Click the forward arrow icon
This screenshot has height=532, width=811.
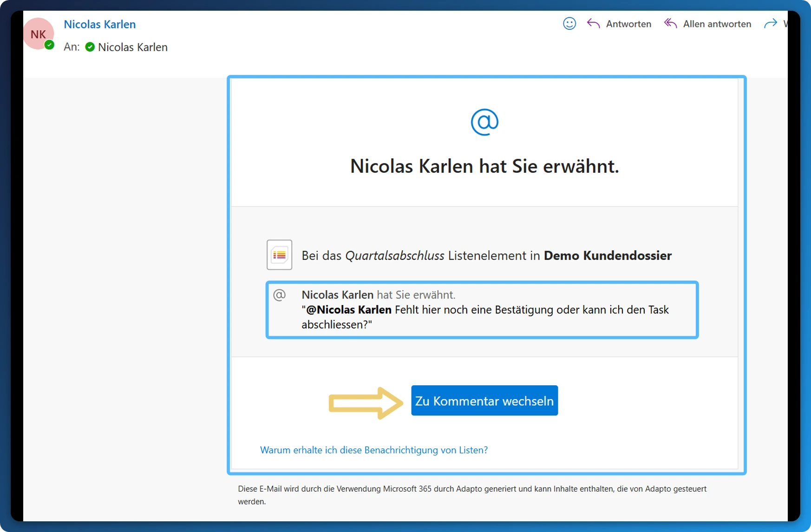(x=771, y=24)
